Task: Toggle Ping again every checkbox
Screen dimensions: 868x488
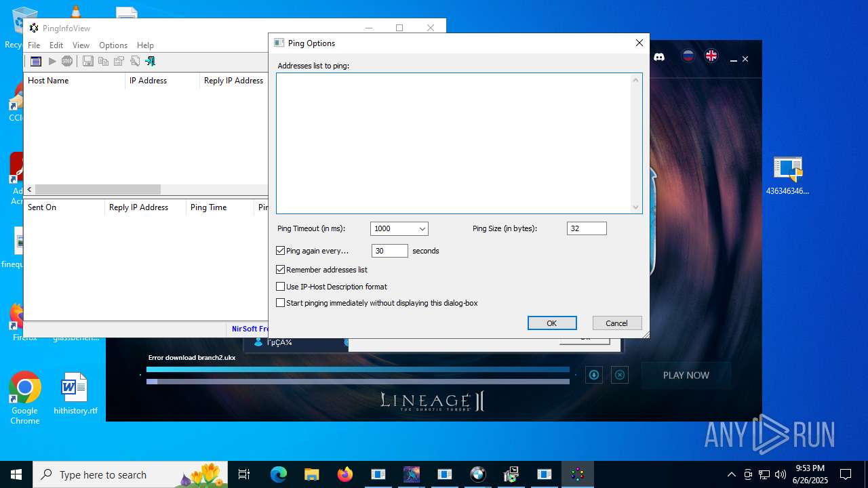Action: point(281,251)
